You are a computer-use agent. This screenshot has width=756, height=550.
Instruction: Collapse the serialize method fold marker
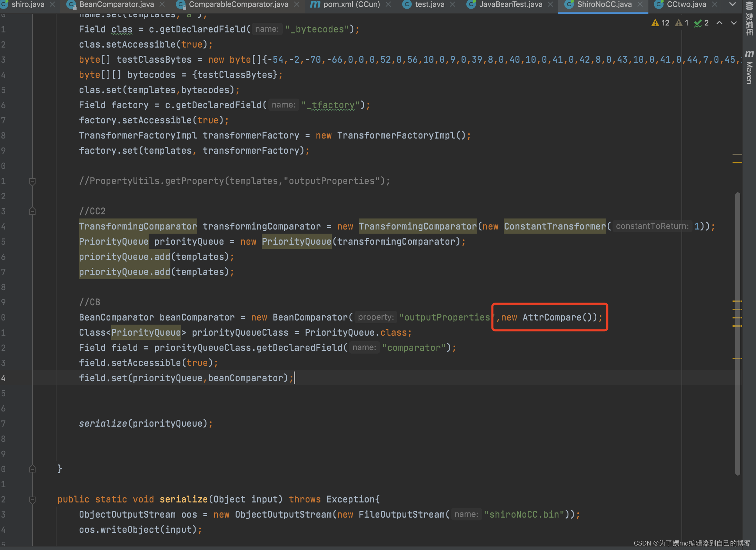(32, 500)
